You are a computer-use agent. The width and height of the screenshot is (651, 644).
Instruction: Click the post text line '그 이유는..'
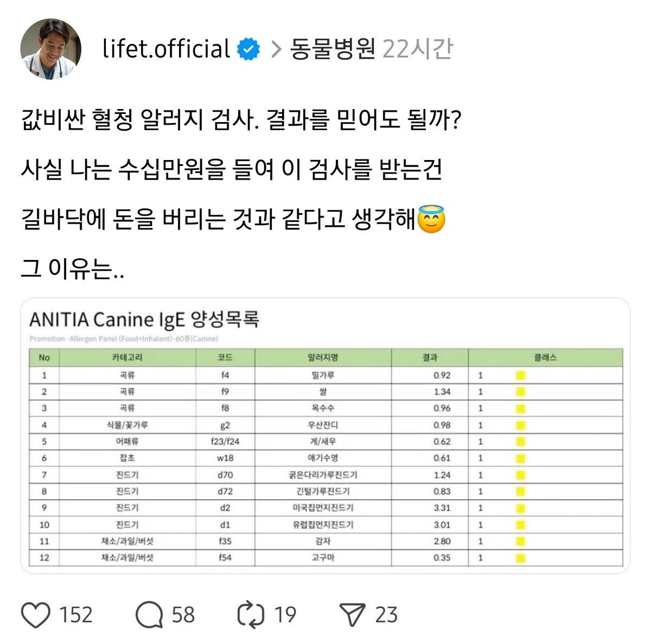(73, 269)
